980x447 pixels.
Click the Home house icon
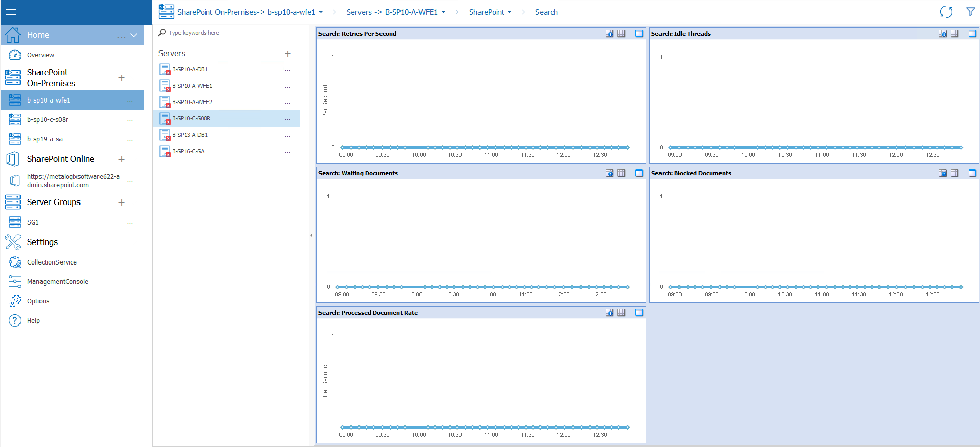(13, 35)
